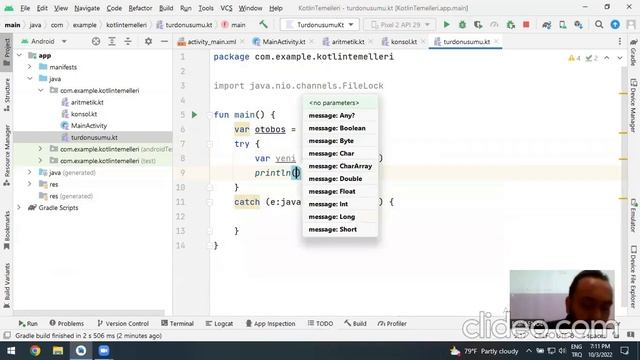The width and height of the screenshot is (640, 360).
Task: Open the Resource Manager side tab
Action: (x=7, y=156)
